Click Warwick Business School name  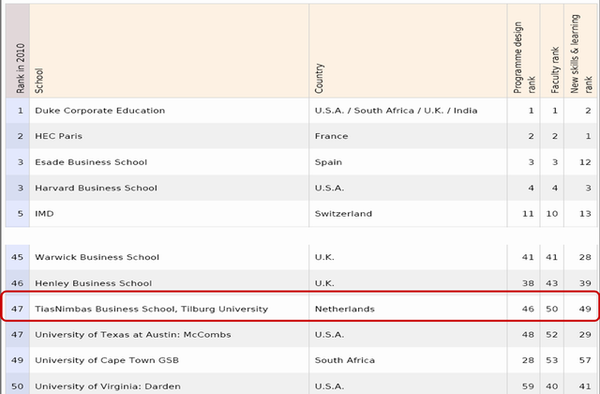pos(97,257)
